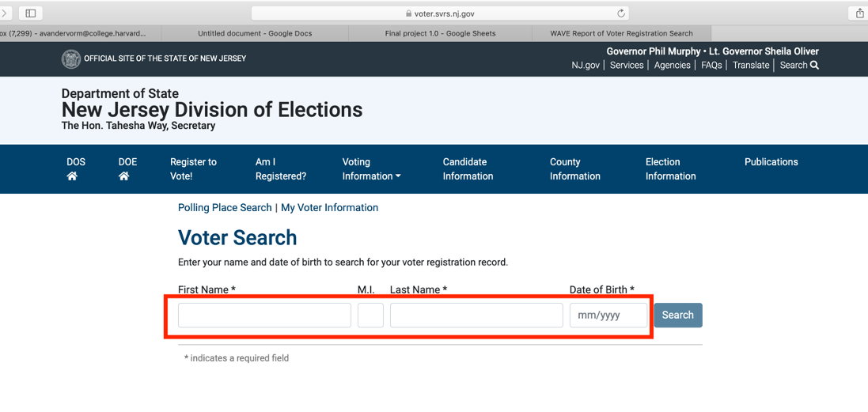868x412 pixels.
Task: Click the DOE home icon
Action: [123, 176]
